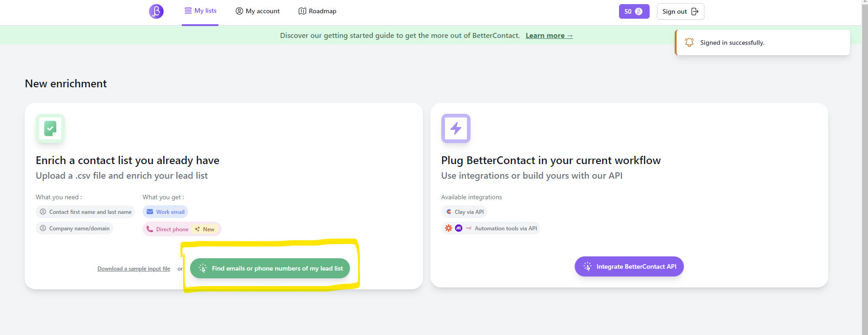
Task: Click the 'Company name/domain' chip
Action: [74, 229]
